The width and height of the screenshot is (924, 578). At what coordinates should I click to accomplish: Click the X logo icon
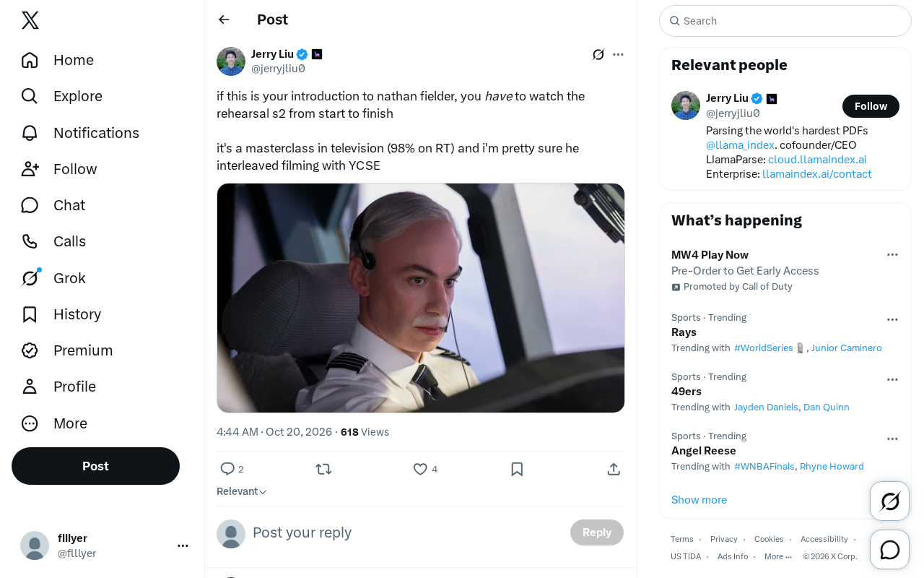click(30, 20)
